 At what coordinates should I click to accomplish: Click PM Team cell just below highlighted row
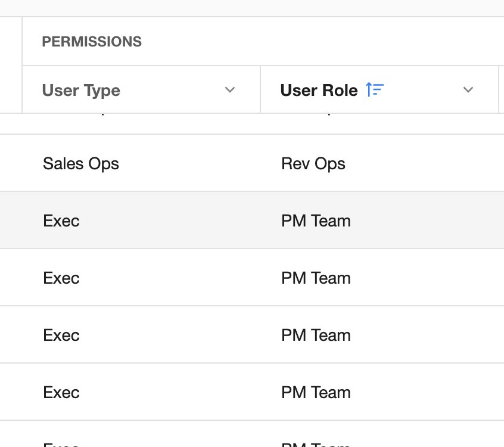click(x=316, y=278)
